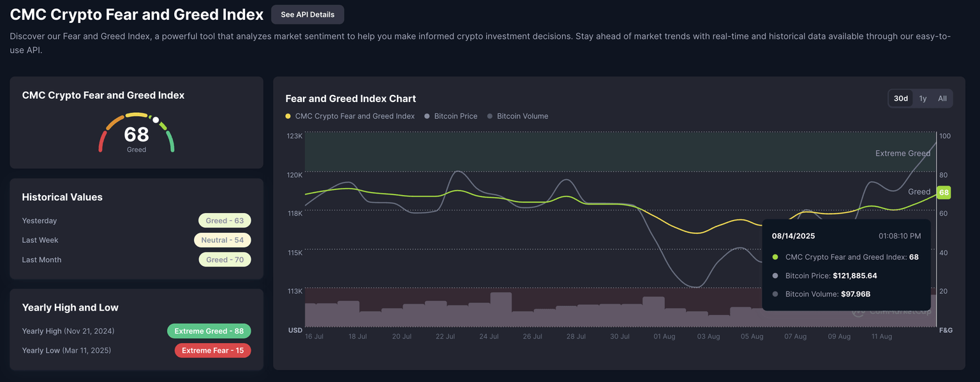Click the Extreme Greed zone on chart
980x382 pixels.
click(574, 152)
